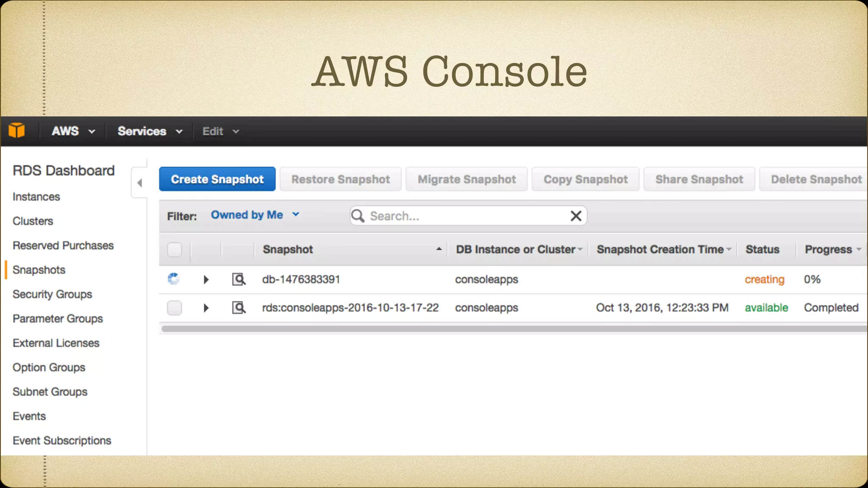Open Events in sidebar
Viewport: 868px width, 488px height.
pyautogui.click(x=29, y=416)
